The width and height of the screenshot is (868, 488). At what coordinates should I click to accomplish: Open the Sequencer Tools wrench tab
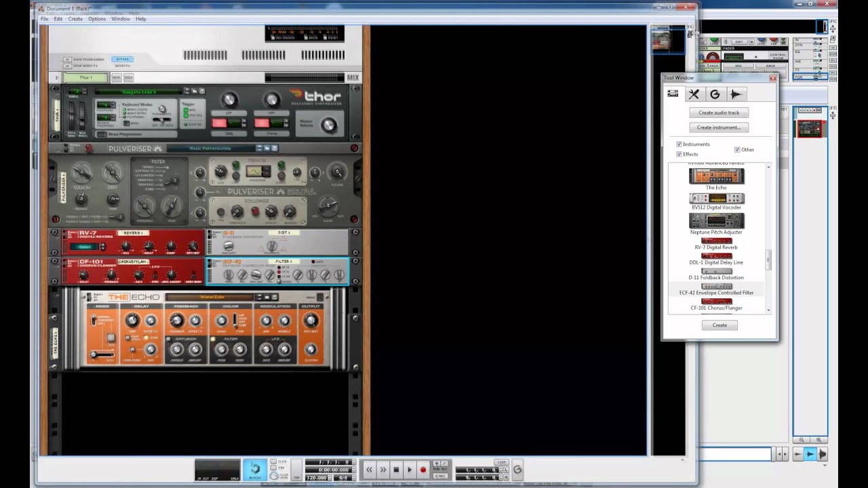tap(694, 94)
